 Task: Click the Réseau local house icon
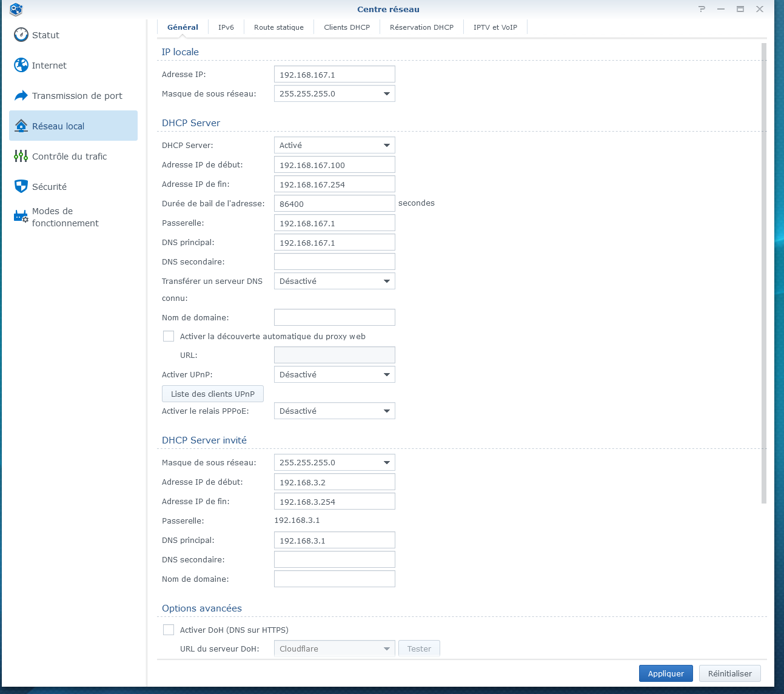[21, 126]
